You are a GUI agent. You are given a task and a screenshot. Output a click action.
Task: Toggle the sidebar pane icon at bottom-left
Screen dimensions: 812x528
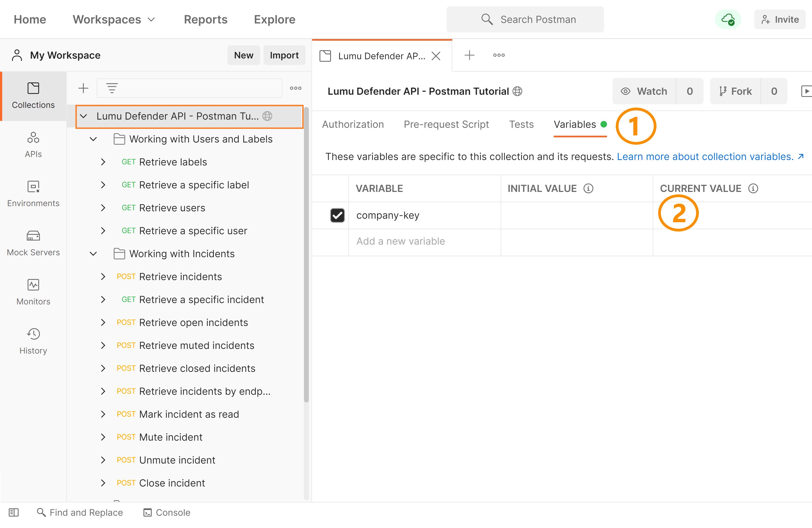tap(14, 512)
